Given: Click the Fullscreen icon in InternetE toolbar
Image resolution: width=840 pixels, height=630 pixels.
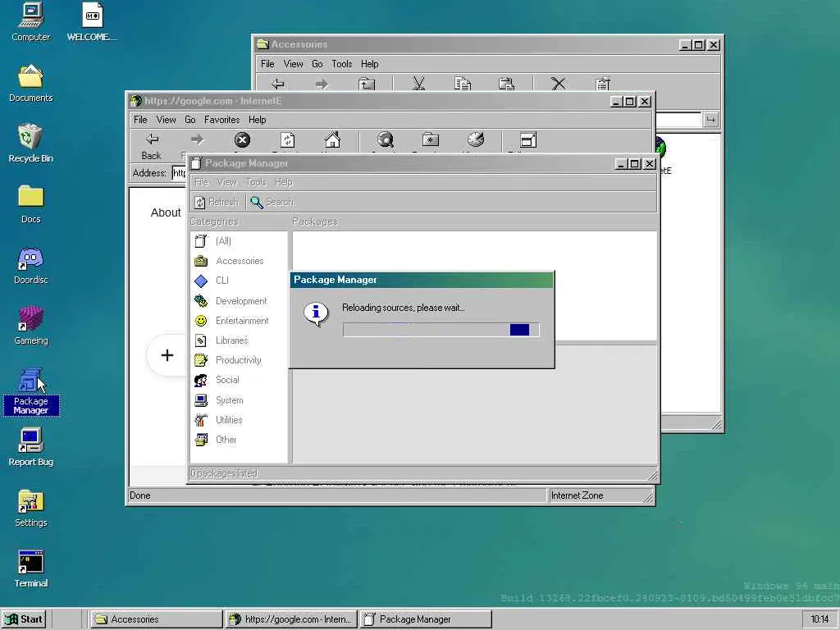Looking at the screenshot, I should pyautogui.click(x=528, y=140).
